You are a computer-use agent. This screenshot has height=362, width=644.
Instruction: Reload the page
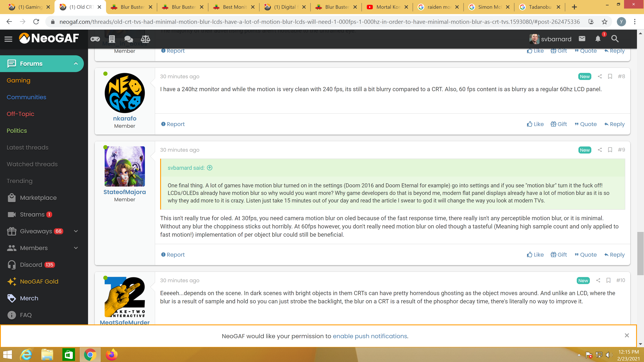point(36,22)
